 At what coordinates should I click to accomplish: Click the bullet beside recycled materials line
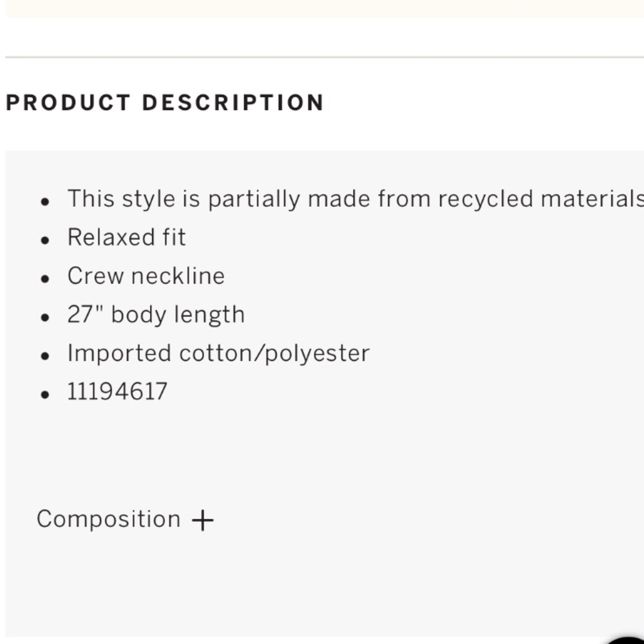45,202
